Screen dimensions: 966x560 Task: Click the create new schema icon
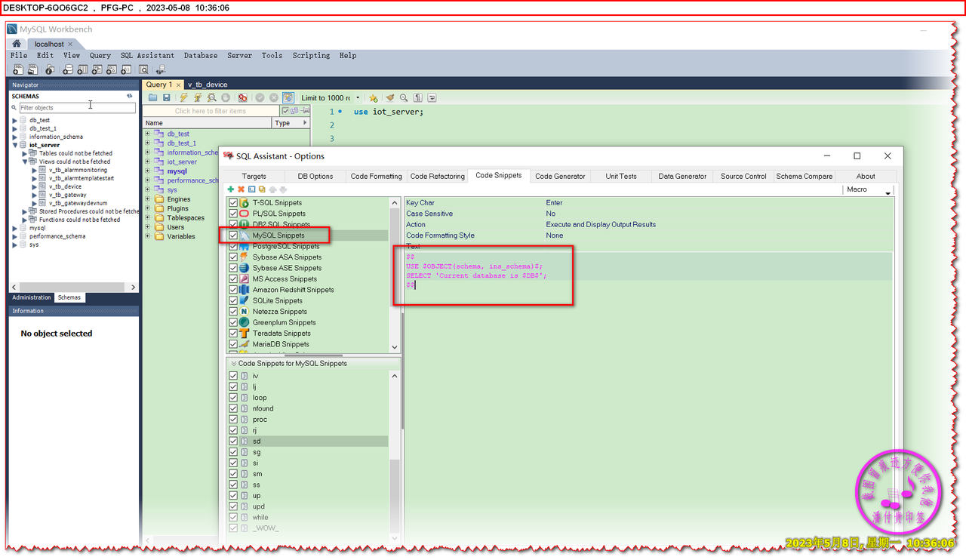click(68, 69)
